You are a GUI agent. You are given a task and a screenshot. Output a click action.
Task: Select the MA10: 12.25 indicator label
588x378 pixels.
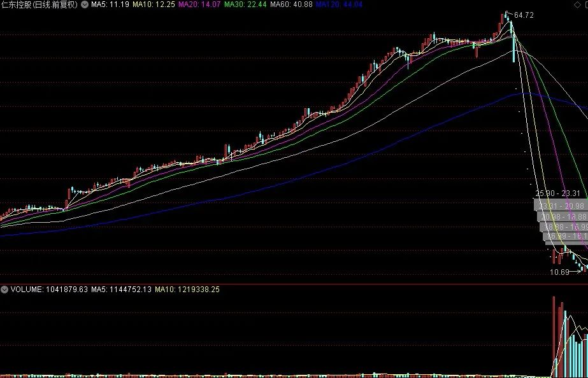pos(154,4)
